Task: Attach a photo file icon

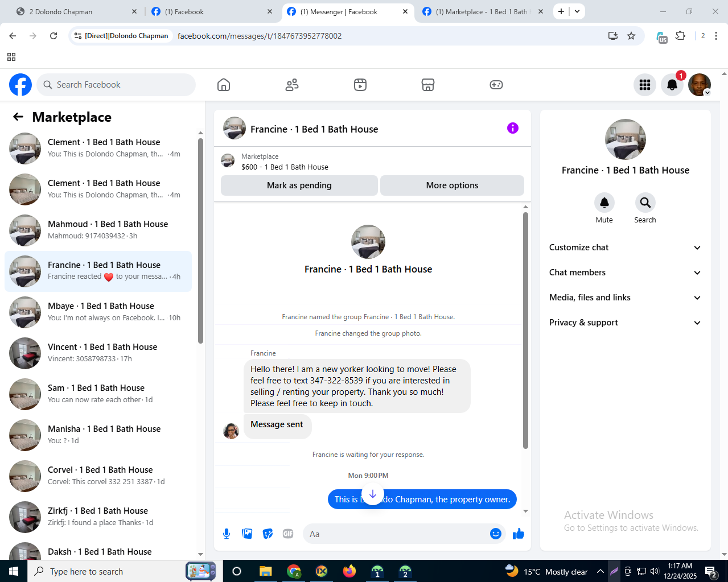Action: tap(247, 534)
